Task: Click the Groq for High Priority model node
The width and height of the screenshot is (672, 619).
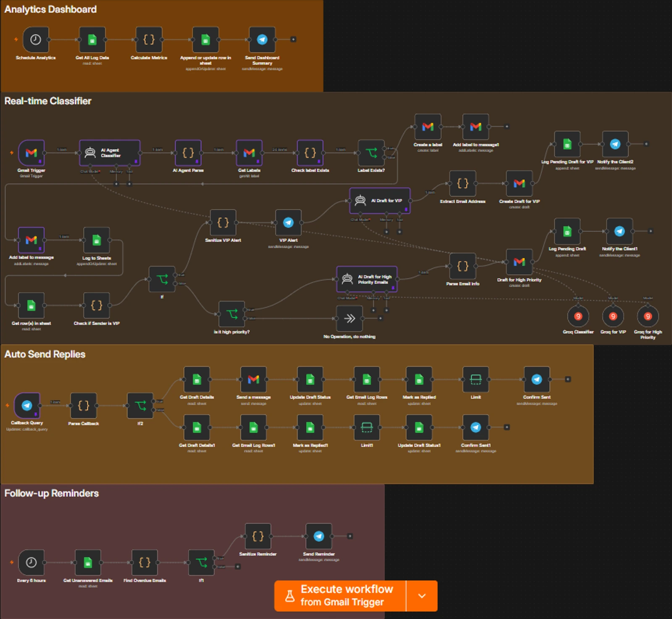Action: (648, 316)
